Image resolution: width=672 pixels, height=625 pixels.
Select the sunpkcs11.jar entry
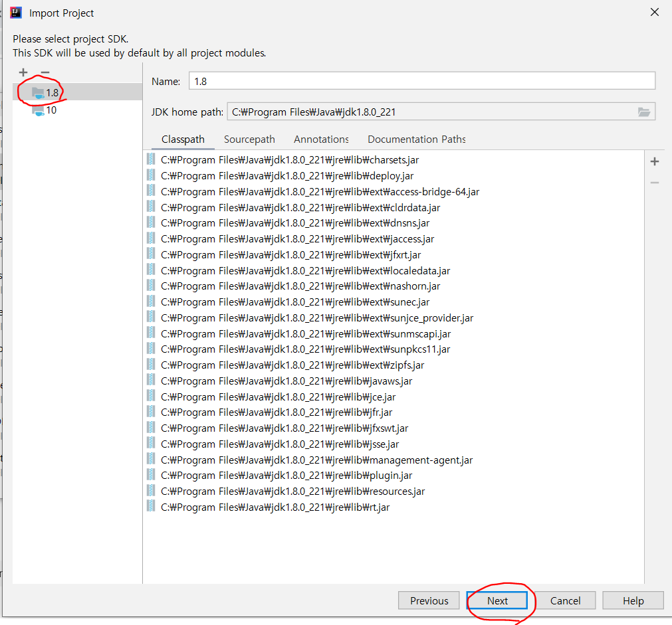(393, 349)
